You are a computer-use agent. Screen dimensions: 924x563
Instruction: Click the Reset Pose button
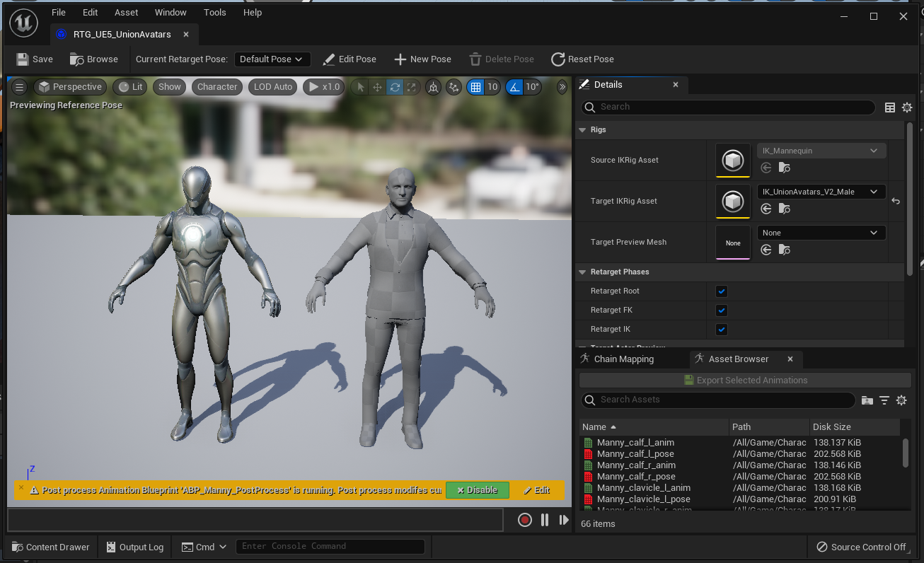coord(582,59)
